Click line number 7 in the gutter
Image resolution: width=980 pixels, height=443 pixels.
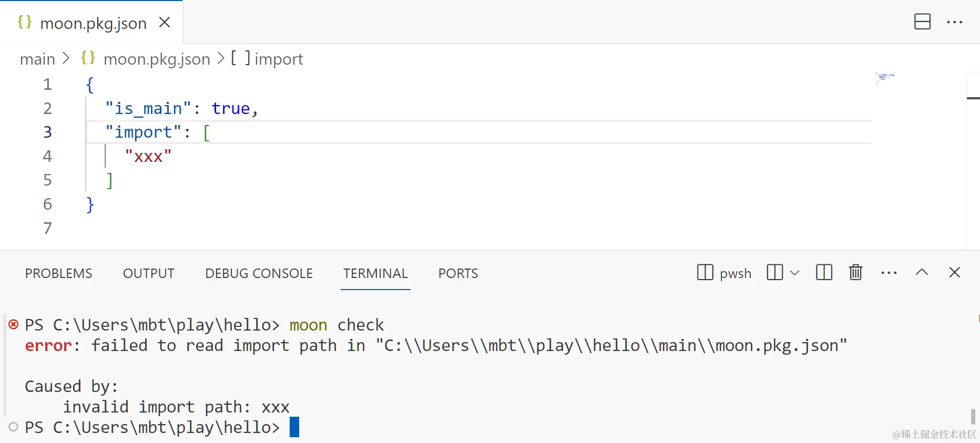click(47, 228)
